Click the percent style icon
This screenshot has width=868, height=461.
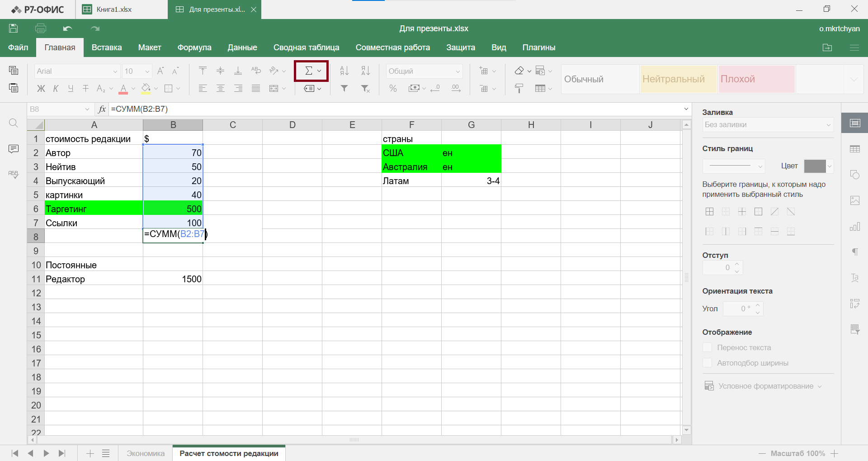pos(393,89)
